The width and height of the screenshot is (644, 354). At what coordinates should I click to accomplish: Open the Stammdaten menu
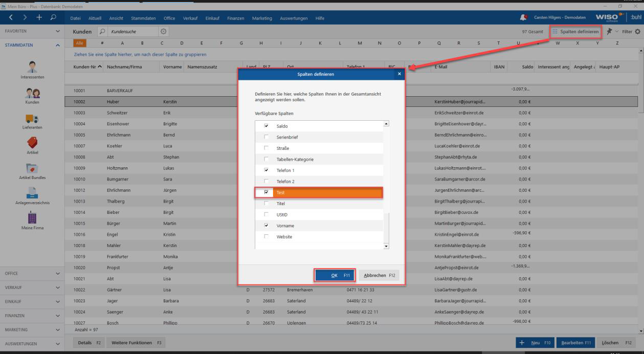click(x=143, y=18)
